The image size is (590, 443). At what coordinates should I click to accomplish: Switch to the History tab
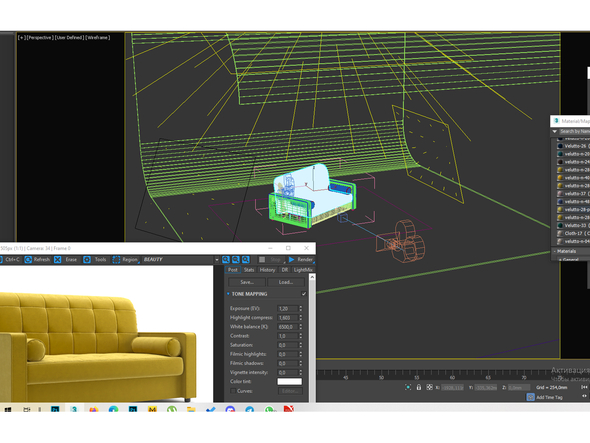pyautogui.click(x=267, y=270)
